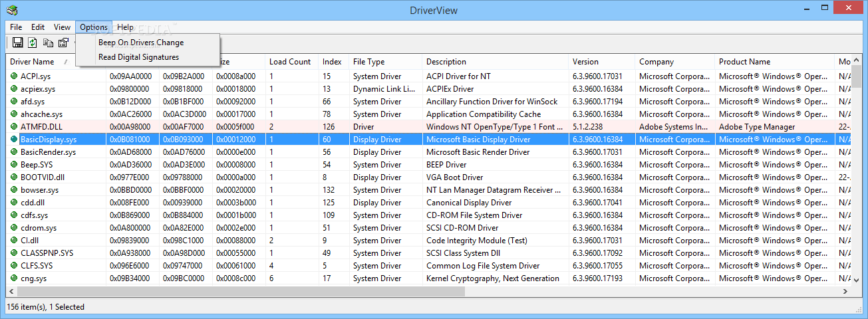Sort by the File Type column header

[x=386, y=62]
